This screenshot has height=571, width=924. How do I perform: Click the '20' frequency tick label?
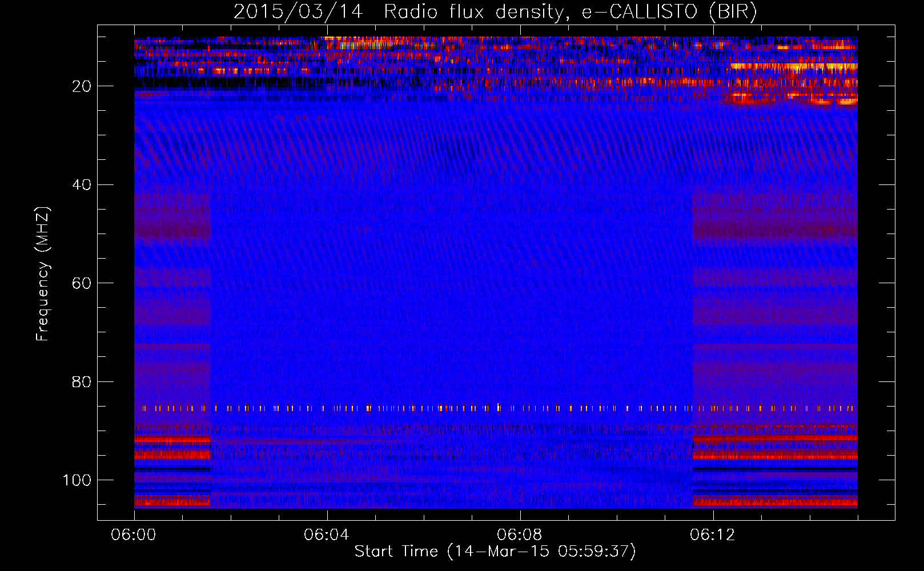(82, 86)
